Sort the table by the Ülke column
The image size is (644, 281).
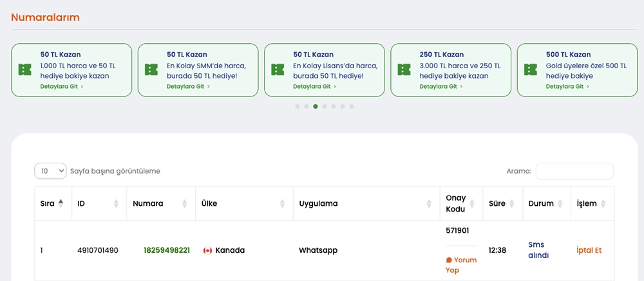pyautogui.click(x=282, y=204)
